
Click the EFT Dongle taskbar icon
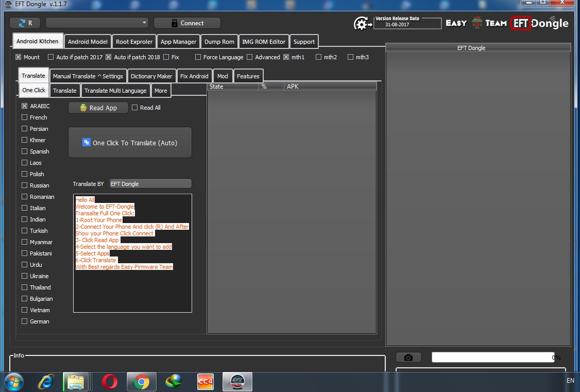click(x=237, y=382)
